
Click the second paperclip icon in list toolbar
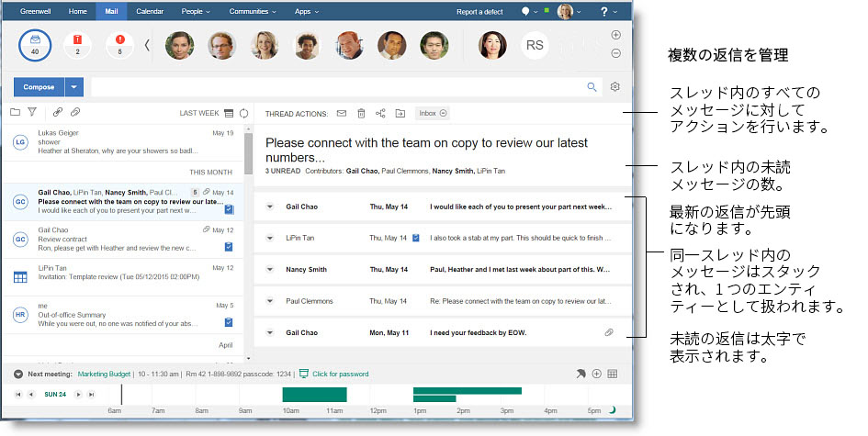(x=75, y=112)
